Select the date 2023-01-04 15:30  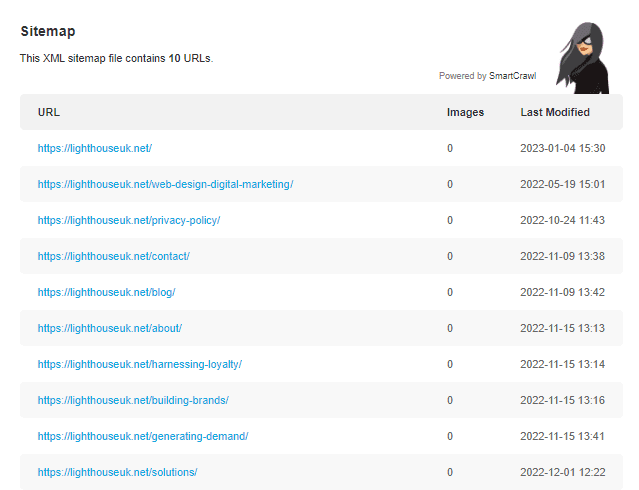(563, 148)
